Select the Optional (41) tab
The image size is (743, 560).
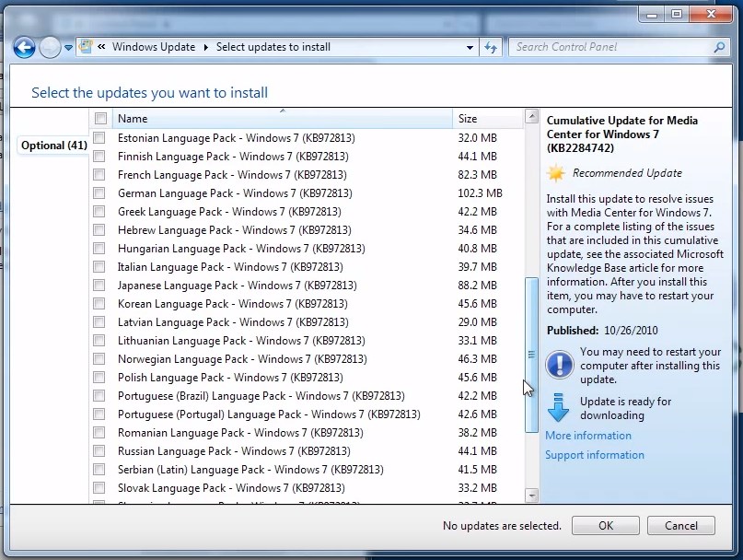53,146
